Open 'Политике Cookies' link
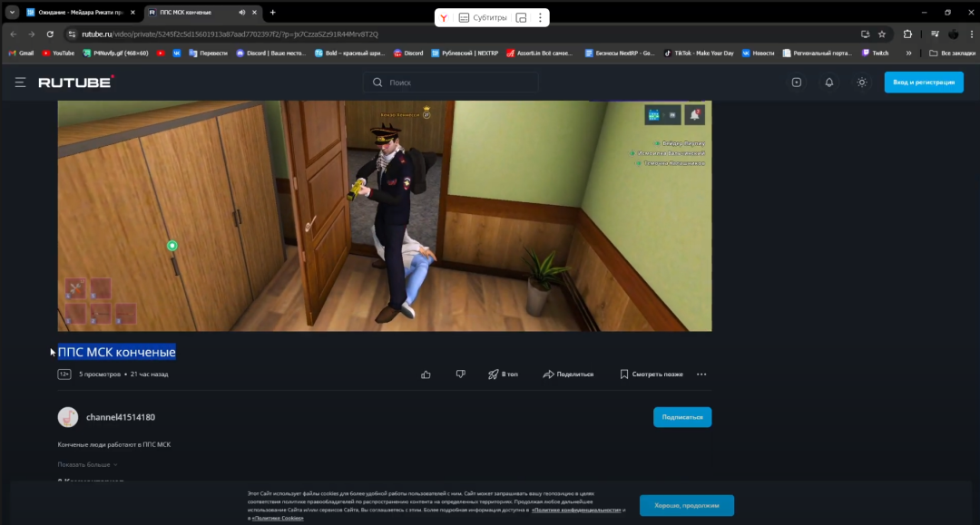 [278, 518]
